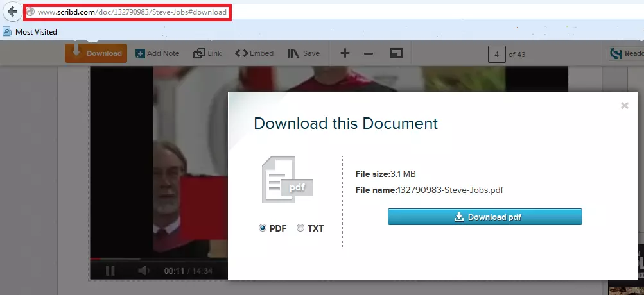644x295 pixels.
Task: Open the Embed code option
Action: click(254, 53)
